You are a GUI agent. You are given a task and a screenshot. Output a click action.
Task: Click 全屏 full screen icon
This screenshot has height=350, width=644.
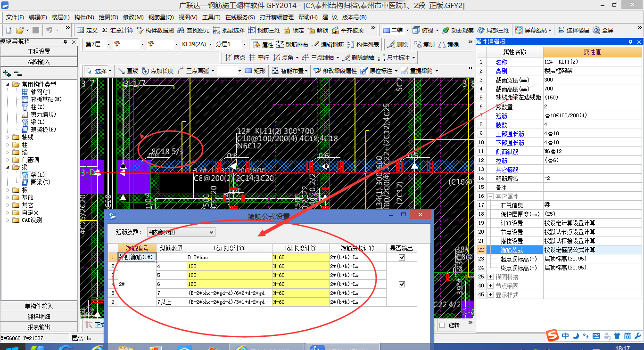click(x=603, y=30)
